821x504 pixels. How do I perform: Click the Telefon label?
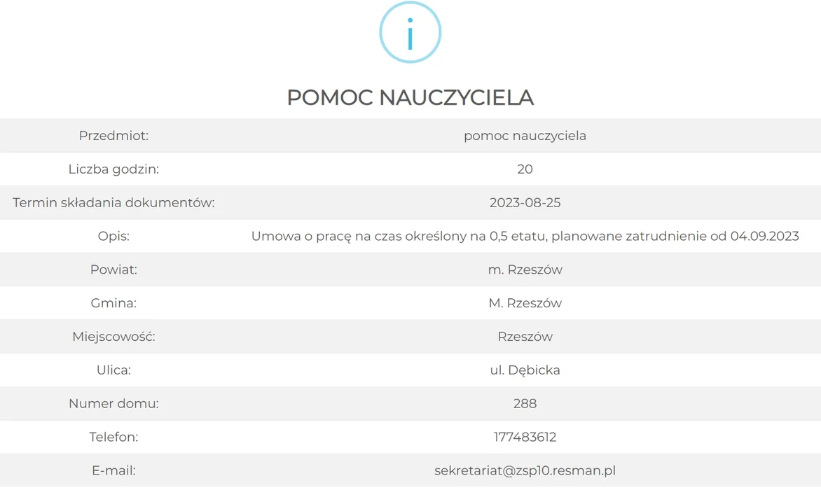coord(113,437)
